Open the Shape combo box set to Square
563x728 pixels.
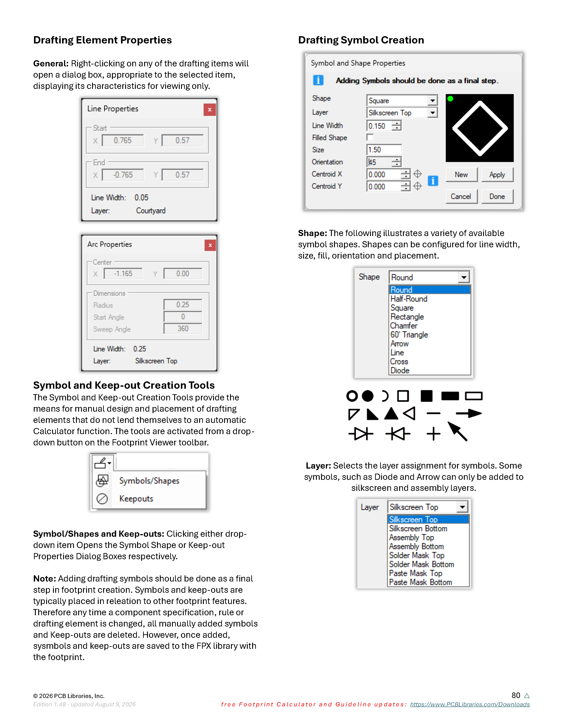point(402,100)
